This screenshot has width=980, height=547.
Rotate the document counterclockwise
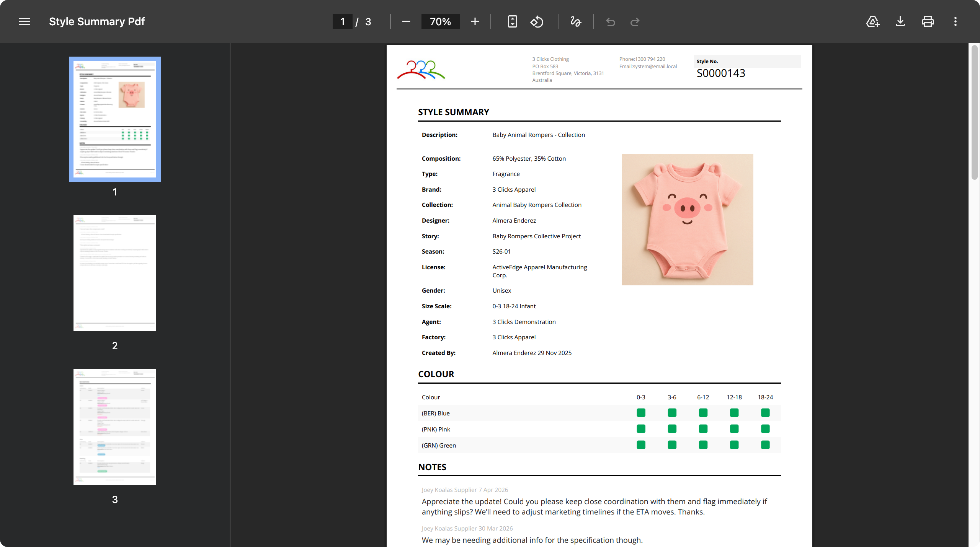tap(537, 21)
